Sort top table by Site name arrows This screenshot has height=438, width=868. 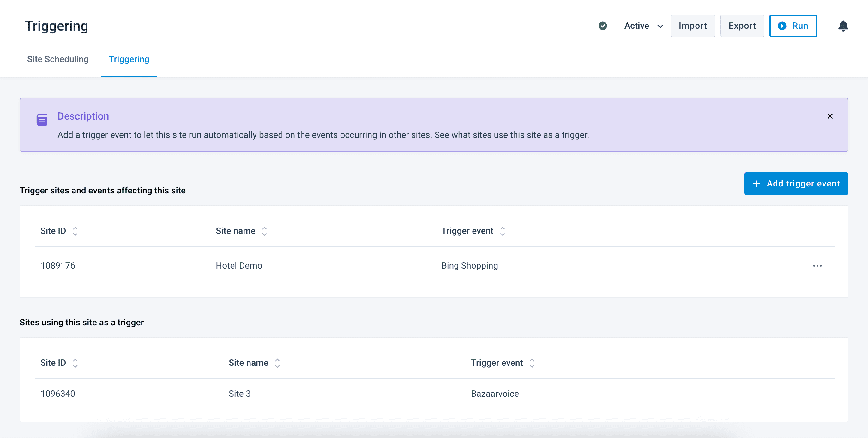[x=264, y=231]
